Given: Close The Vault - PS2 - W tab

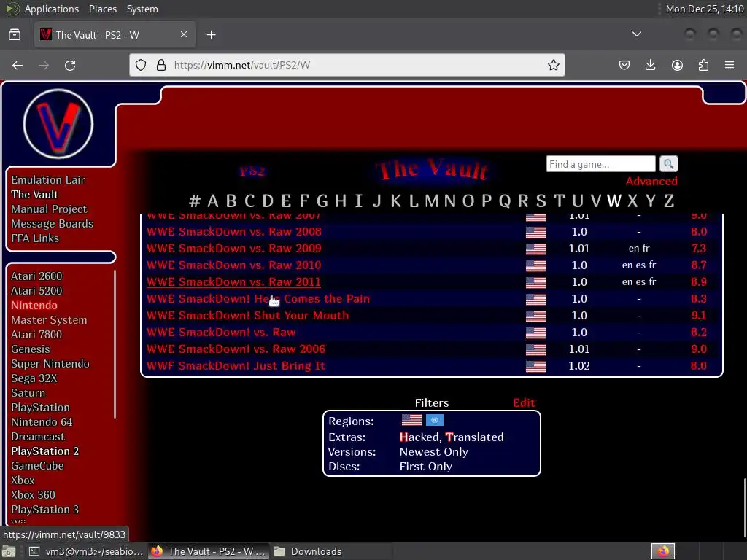Looking at the screenshot, I should (x=183, y=34).
